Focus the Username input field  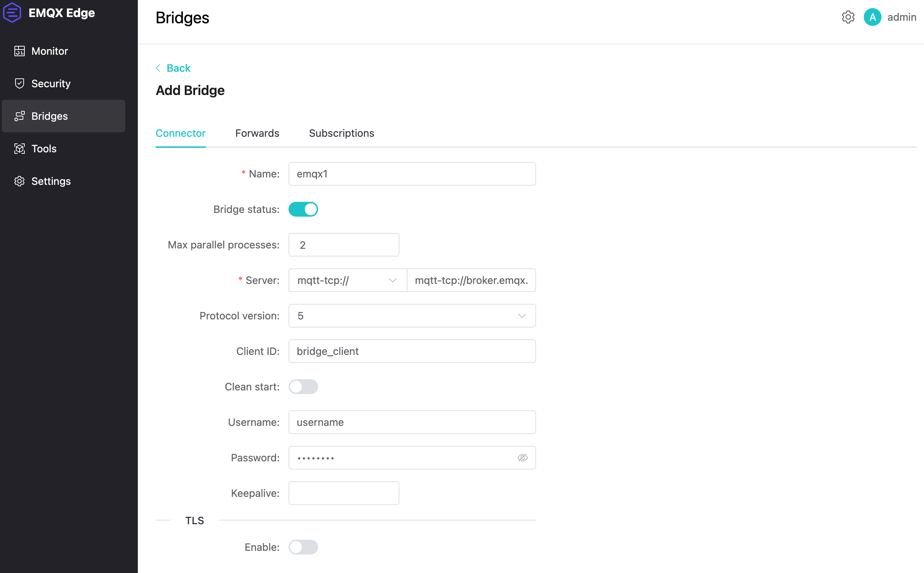coord(412,422)
